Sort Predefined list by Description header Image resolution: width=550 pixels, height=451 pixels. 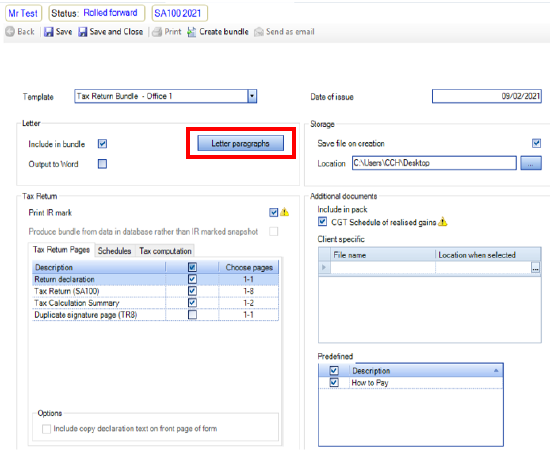[426, 370]
